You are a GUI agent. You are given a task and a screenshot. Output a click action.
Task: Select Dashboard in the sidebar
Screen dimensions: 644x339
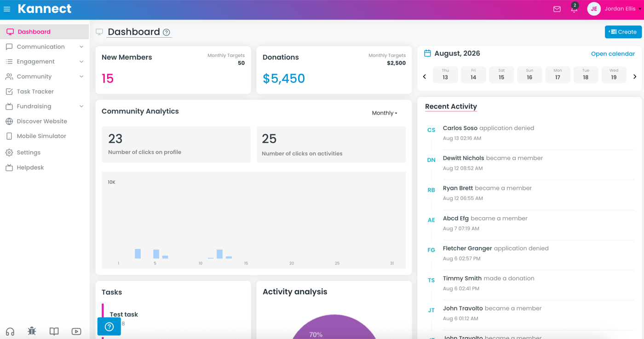(x=44, y=32)
